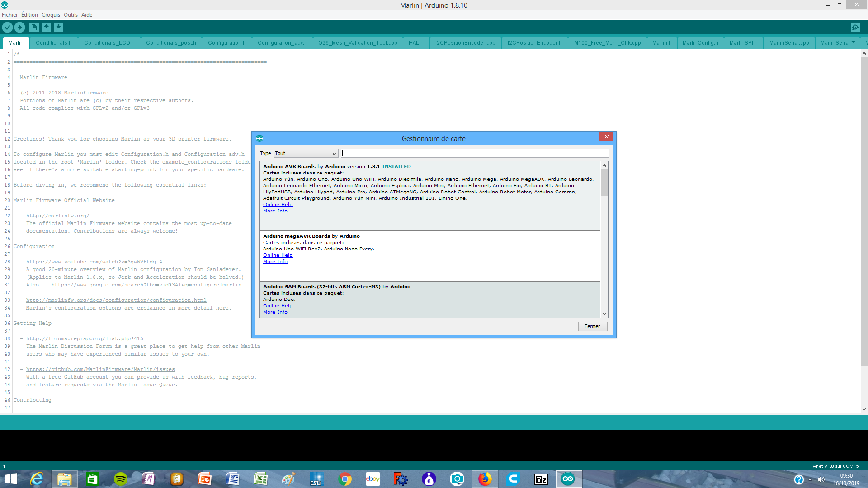868x488 pixels.
Task: Open the Croquis menu
Action: click(x=51, y=15)
